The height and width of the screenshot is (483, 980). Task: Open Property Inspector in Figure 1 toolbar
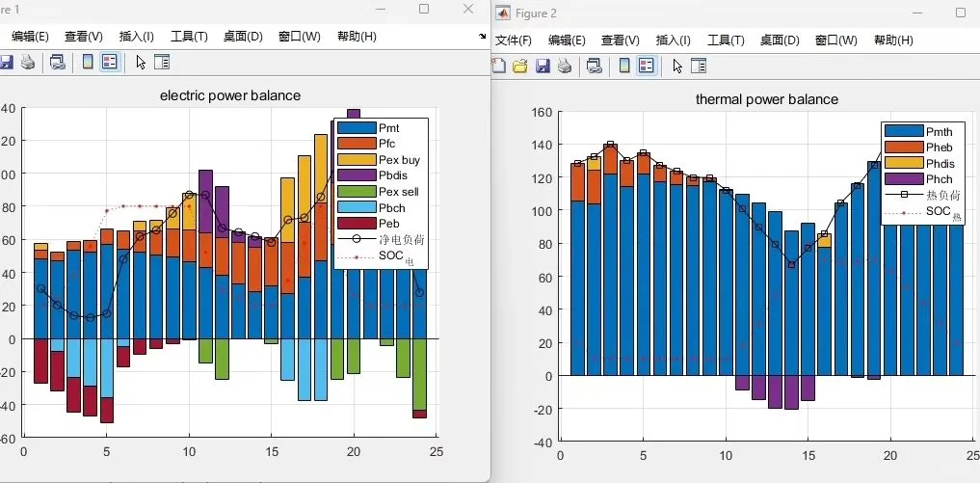[x=162, y=62]
